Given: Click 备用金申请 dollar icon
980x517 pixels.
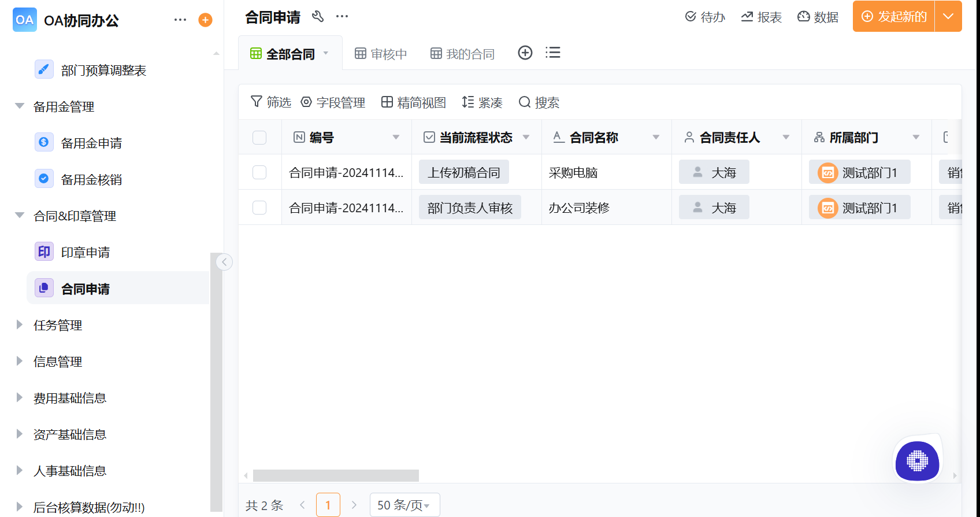Looking at the screenshot, I should click(44, 142).
